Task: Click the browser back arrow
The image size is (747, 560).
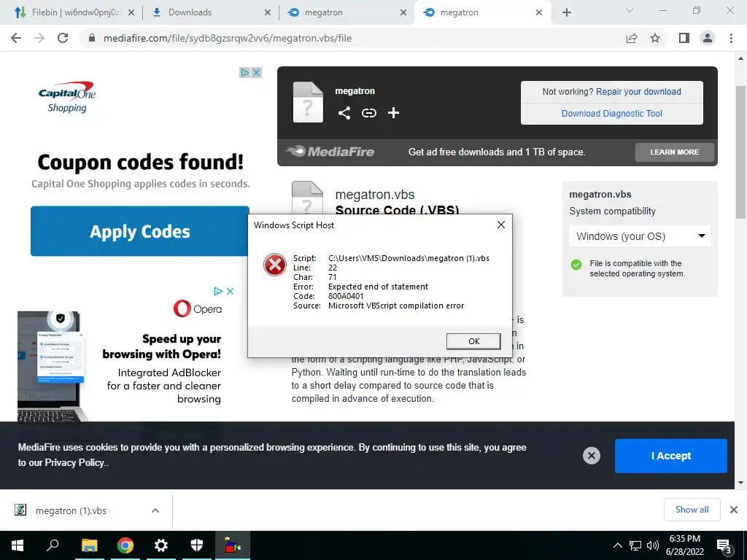Action: [x=16, y=38]
